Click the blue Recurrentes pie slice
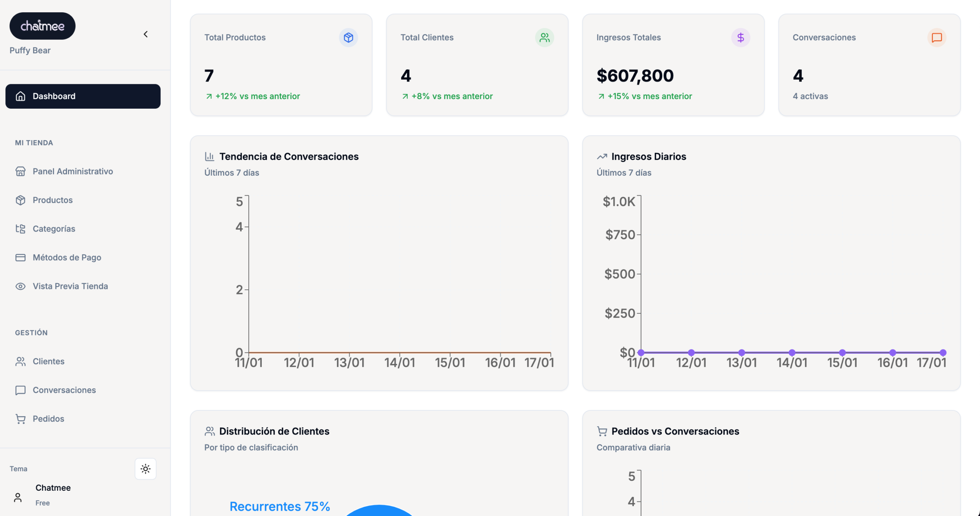The image size is (980, 516). pos(379,511)
